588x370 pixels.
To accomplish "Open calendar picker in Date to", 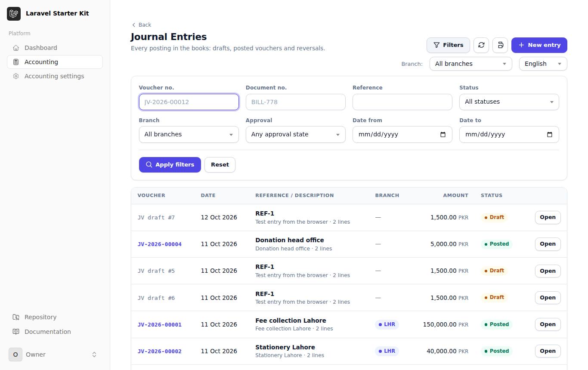I will [x=550, y=135].
